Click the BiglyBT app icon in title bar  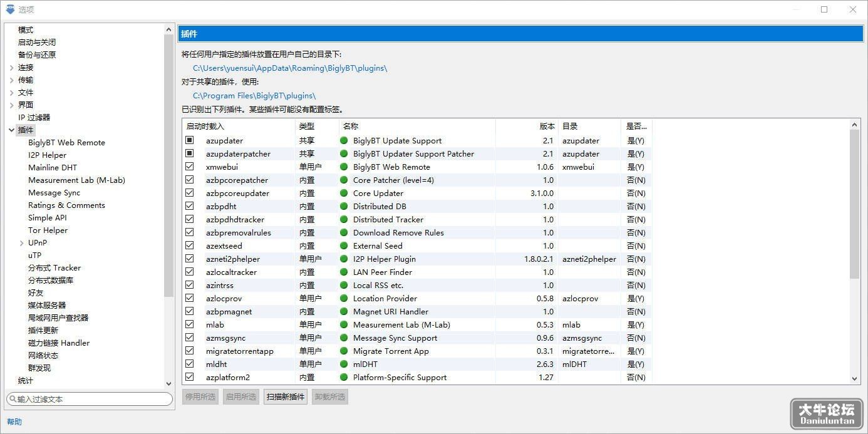10,9
